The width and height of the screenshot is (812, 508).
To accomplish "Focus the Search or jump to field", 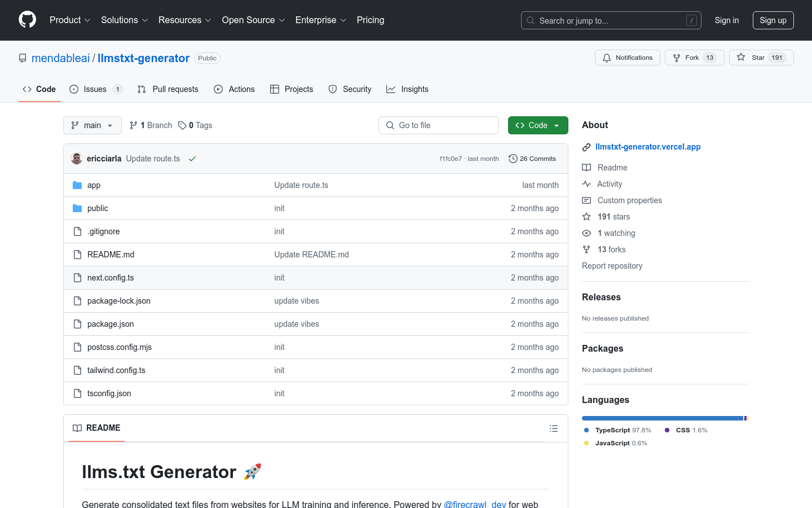I will coord(611,20).
